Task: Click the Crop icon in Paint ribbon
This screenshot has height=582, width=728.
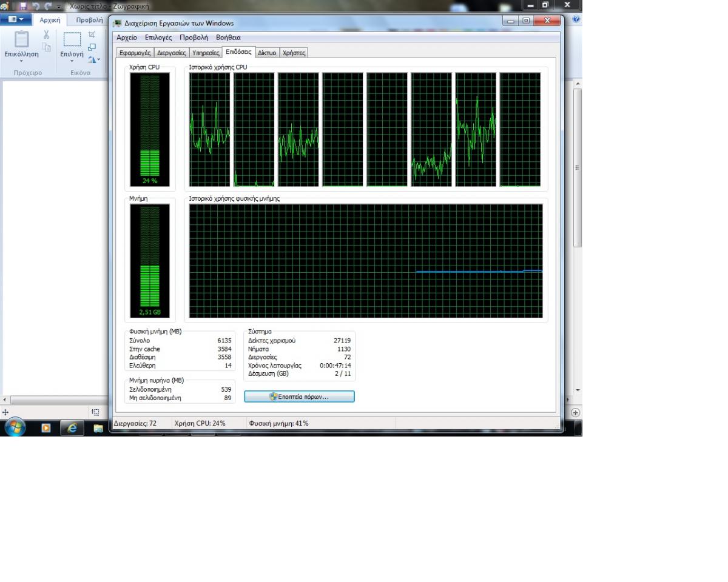Action: pyautogui.click(x=92, y=35)
